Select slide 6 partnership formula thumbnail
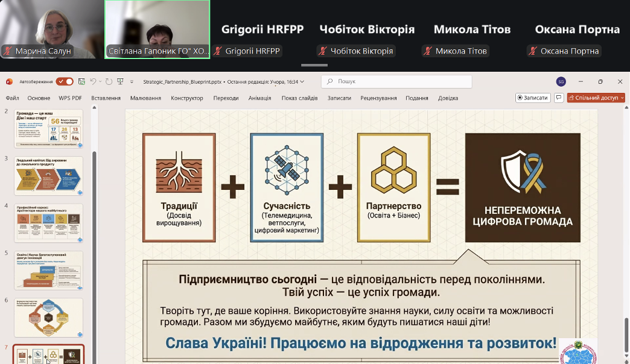630x364 pixels. click(x=49, y=318)
